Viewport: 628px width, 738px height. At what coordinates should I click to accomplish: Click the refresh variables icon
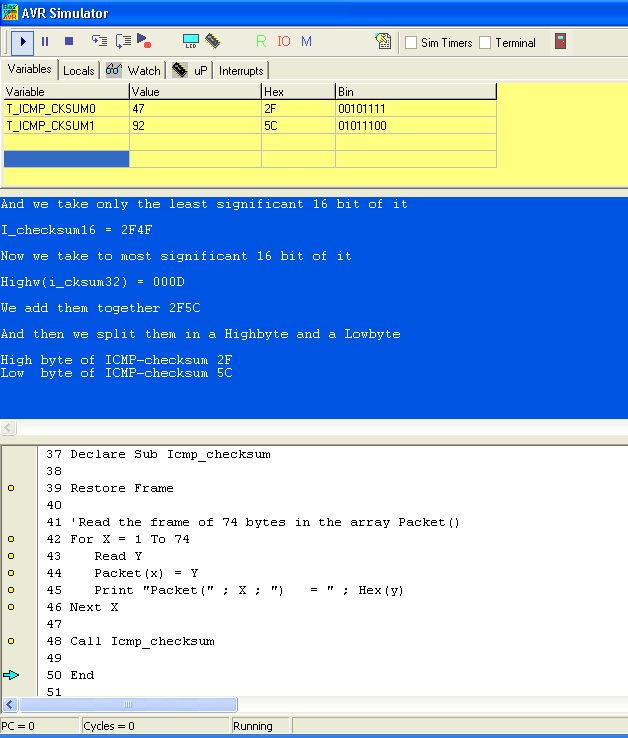pyautogui.click(x=383, y=41)
